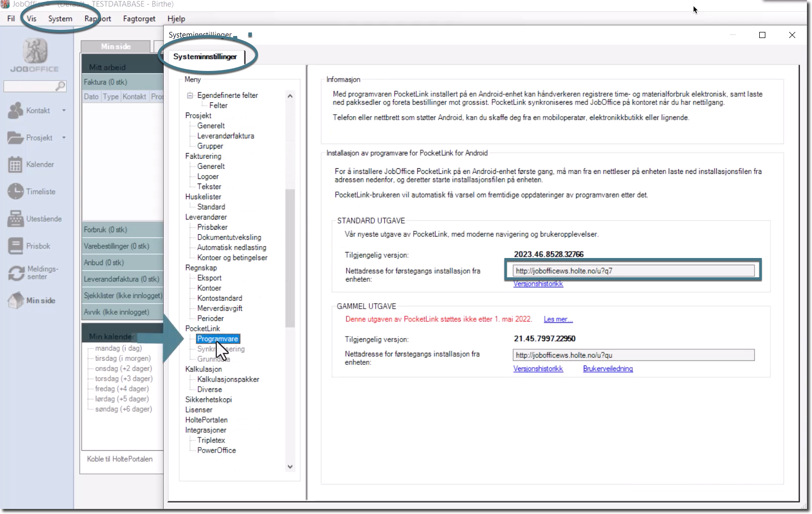Viewport: 812px width, 514px height.
Task: Select Eksport under Regnskap
Action: pos(209,278)
